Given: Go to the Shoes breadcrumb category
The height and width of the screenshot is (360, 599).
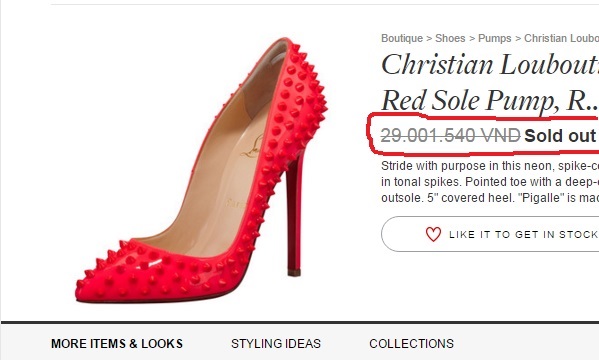Looking at the screenshot, I should pos(450,38).
